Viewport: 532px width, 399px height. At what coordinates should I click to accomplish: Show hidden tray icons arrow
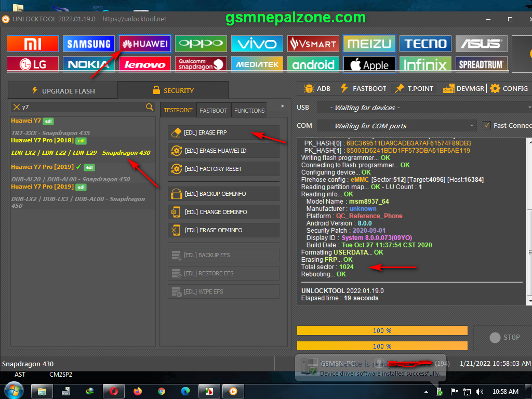[x=426, y=392]
